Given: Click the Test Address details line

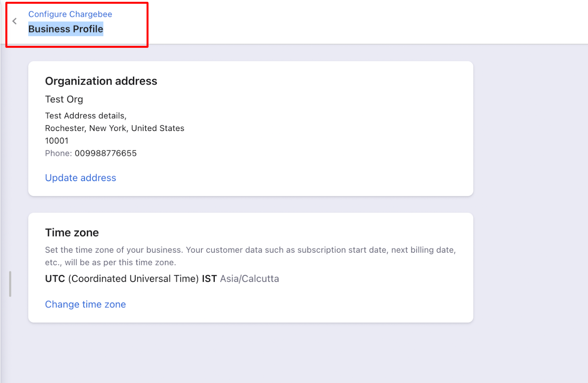Looking at the screenshot, I should (x=86, y=116).
